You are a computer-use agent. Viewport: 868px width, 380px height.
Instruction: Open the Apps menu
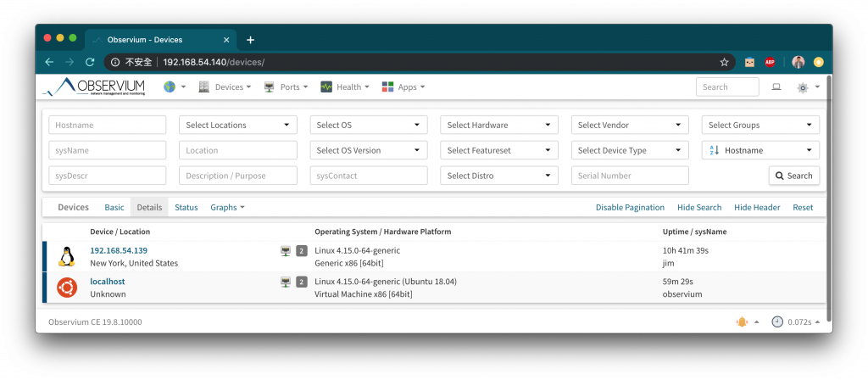pyautogui.click(x=403, y=87)
